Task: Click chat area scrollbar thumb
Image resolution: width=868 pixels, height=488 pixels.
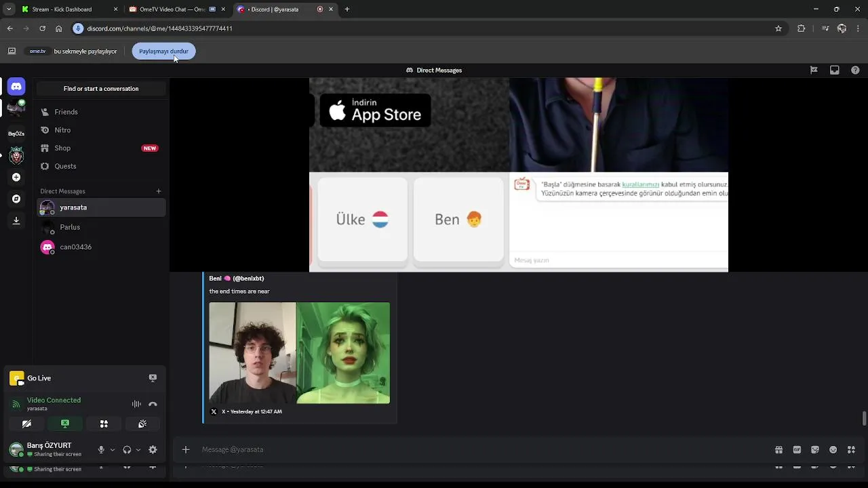Action: (x=864, y=418)
